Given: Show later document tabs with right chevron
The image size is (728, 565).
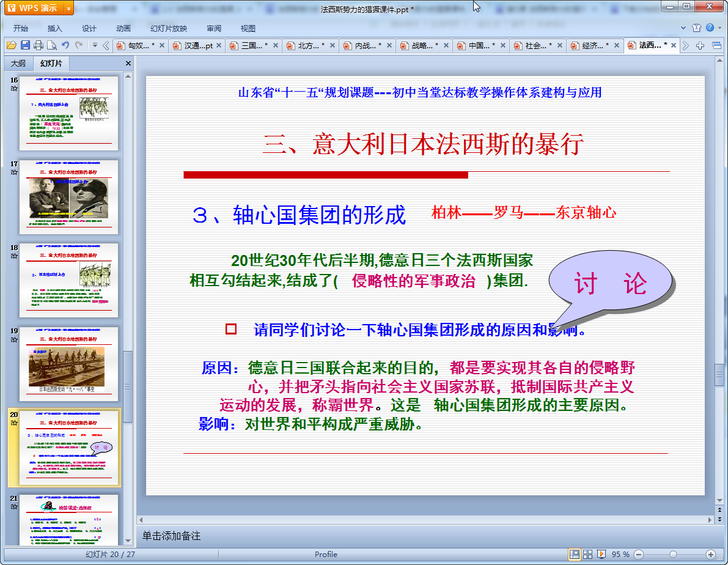Looking at the screenshot, I should (686, 45).
